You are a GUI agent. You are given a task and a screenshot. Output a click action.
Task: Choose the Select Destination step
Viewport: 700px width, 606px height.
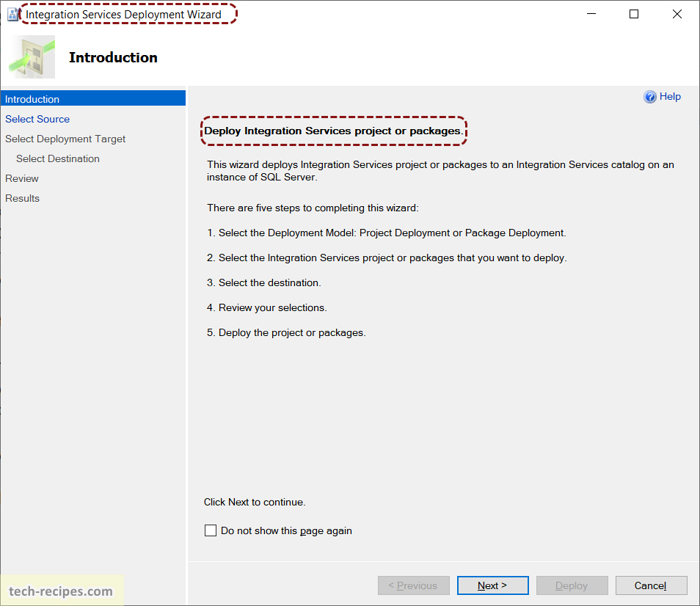point(57,159)
